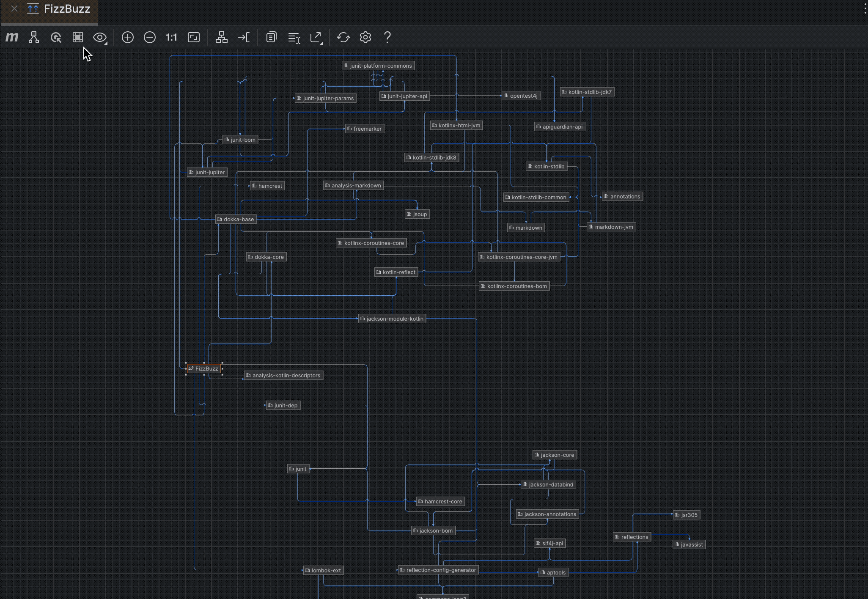The image size is (868, 599).
Task: Open the view options dropdown next to the eye
Action: [x=100, y=37]
